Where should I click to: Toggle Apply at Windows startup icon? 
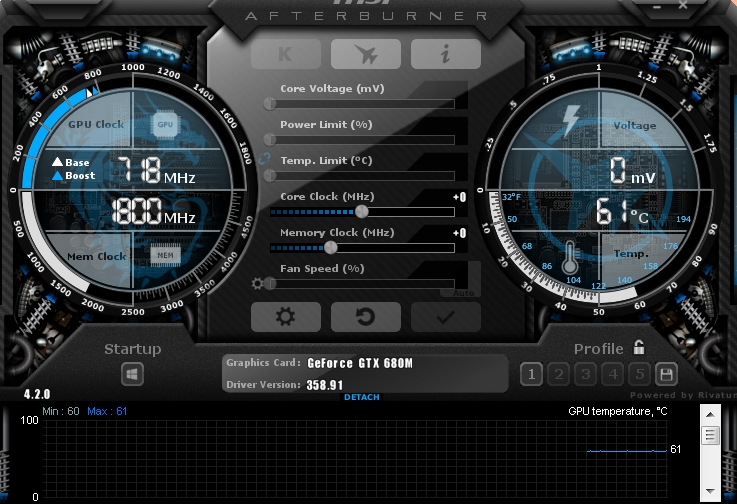tap(132, 374)
